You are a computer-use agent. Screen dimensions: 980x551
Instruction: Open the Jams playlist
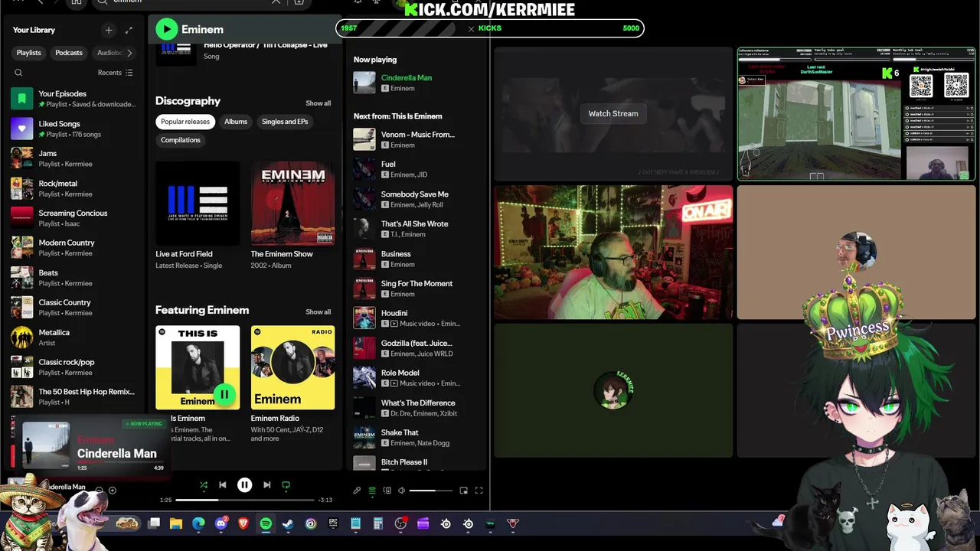click(x=73, y=158)
